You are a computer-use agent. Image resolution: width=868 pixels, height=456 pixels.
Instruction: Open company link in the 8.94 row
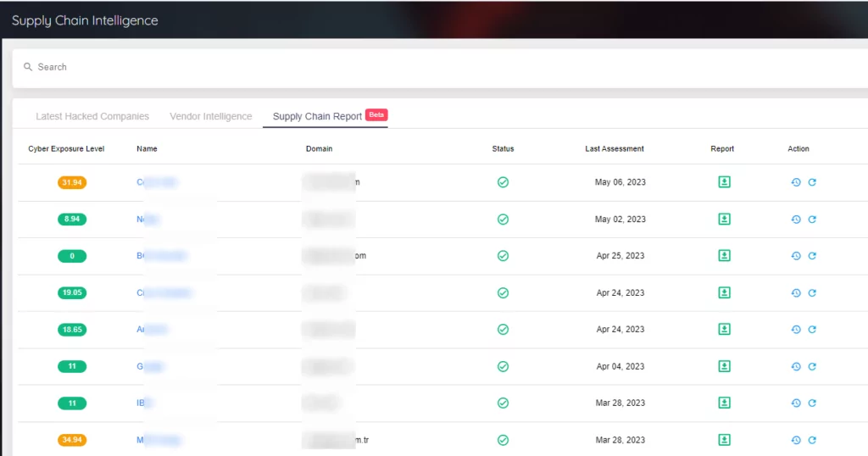(x=147, y=220)
